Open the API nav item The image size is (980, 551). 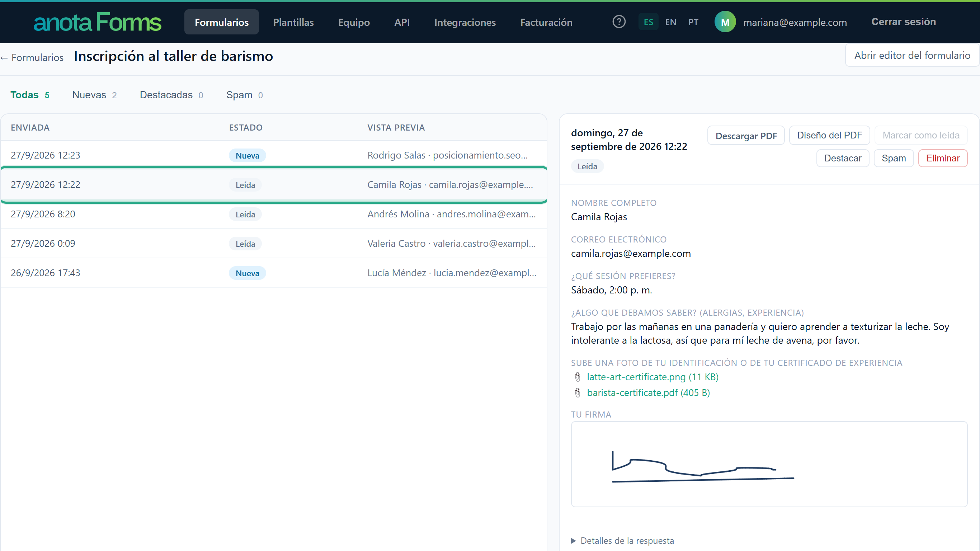click(402, 22)
